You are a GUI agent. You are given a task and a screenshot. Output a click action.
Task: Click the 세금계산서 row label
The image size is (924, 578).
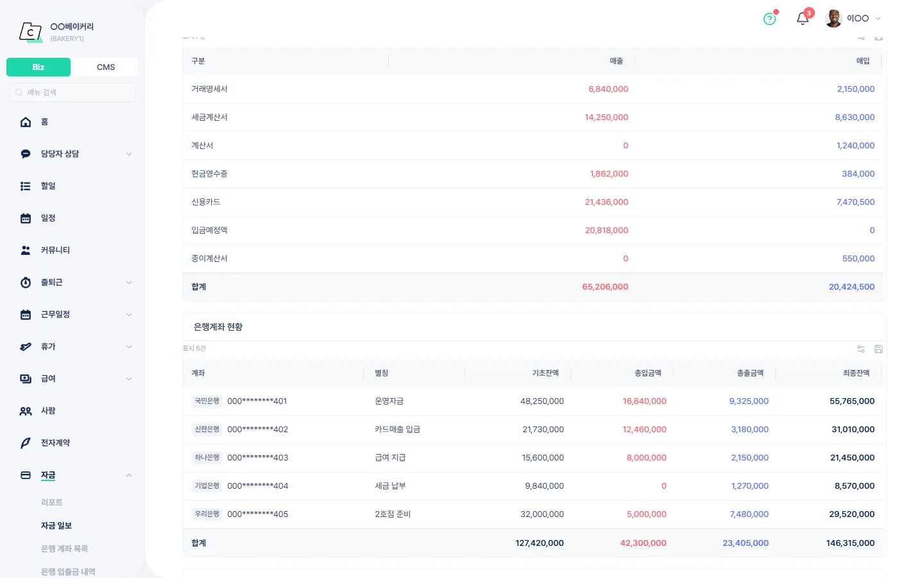[209, 118]
